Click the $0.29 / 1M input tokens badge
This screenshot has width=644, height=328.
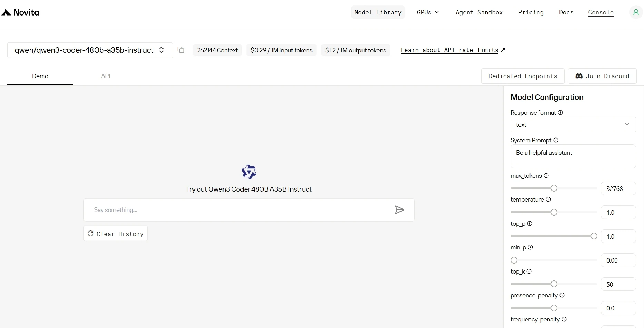[x=281, y=50]
